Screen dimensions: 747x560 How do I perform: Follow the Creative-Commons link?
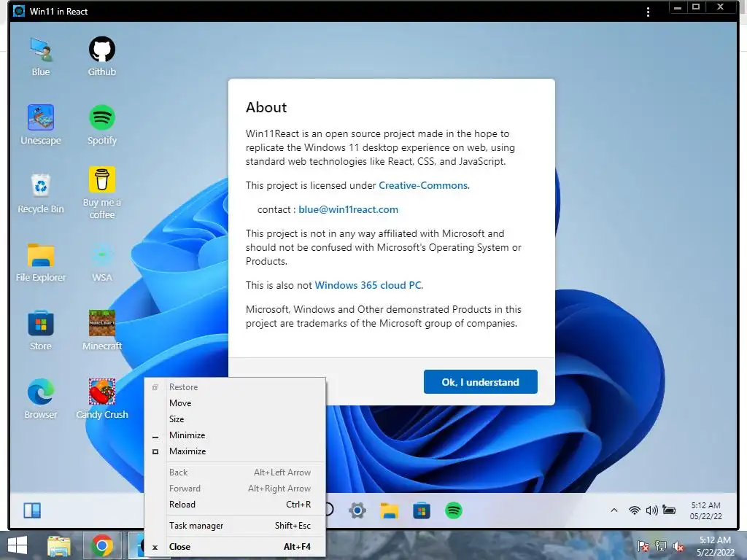coord(424,186)
